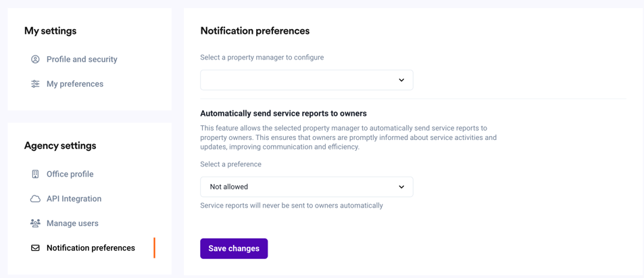Go to Profile and security settings

click(82, 60)
